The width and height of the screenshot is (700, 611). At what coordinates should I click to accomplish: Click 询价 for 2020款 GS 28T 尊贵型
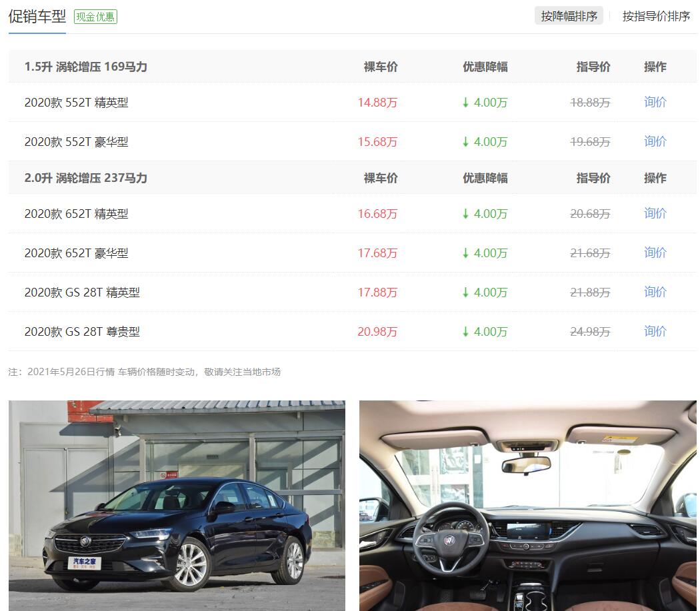655,331
